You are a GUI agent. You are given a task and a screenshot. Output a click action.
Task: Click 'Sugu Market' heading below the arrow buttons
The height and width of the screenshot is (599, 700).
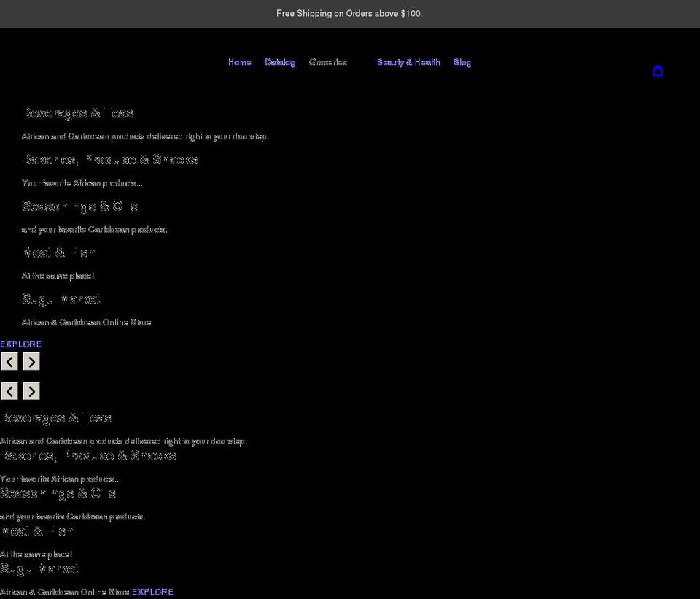click(39, 568)
